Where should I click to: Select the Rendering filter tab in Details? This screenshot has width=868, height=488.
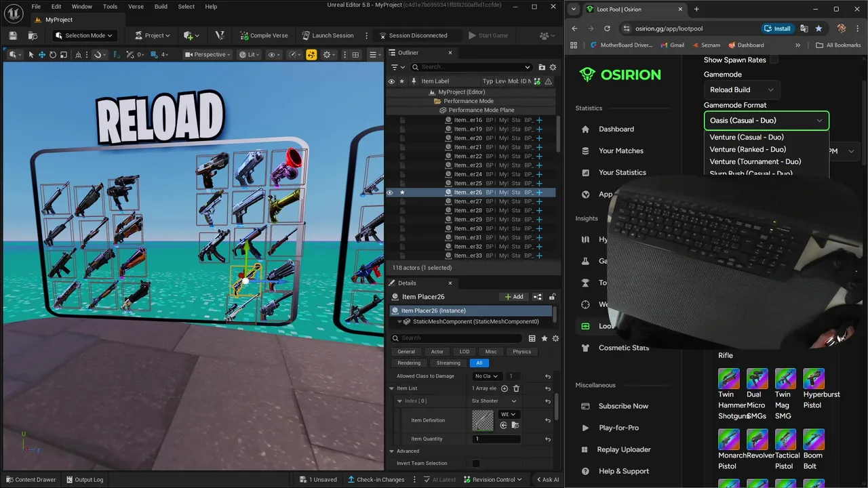(409, 363)
